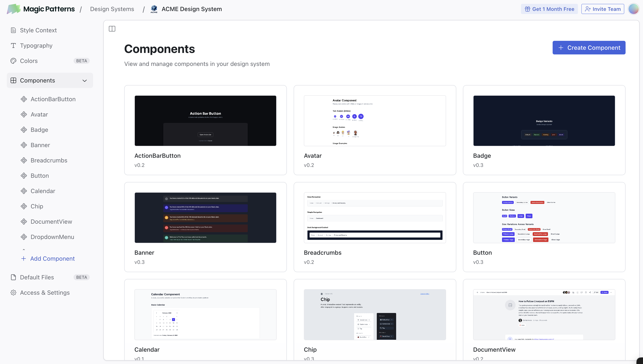Open the user profile avatar

[633, 9]
